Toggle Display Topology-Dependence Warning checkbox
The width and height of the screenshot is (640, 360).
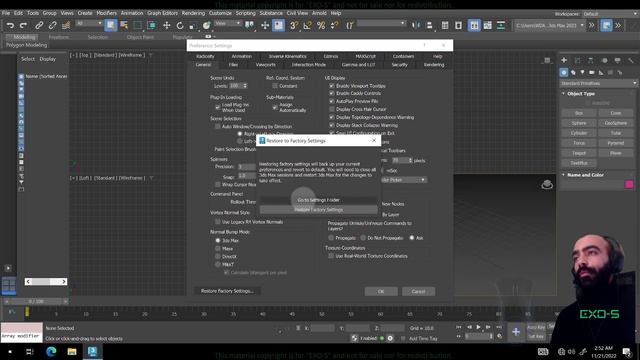click(332, 117)
